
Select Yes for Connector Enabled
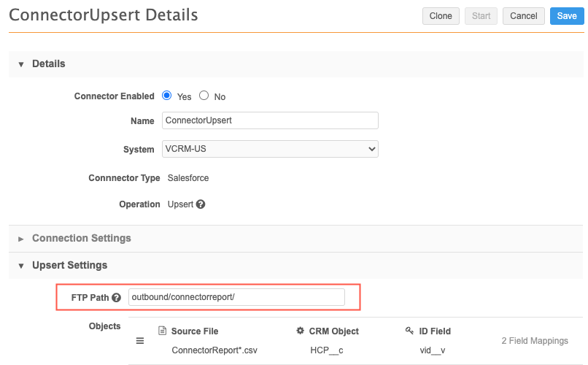coord(167,96)
